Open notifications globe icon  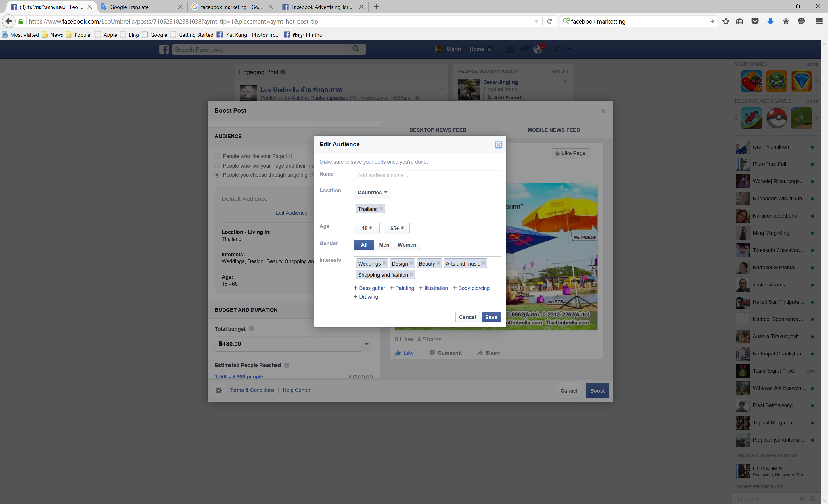point(538,49)
